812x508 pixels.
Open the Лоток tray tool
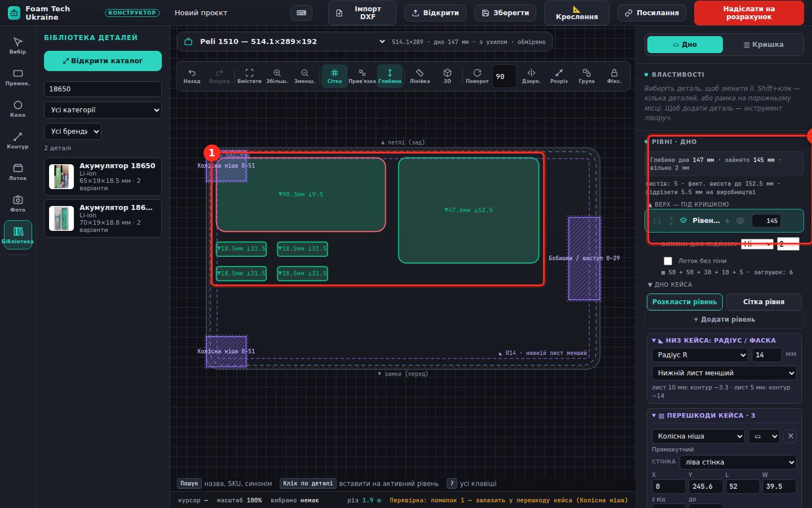[17, 172]
